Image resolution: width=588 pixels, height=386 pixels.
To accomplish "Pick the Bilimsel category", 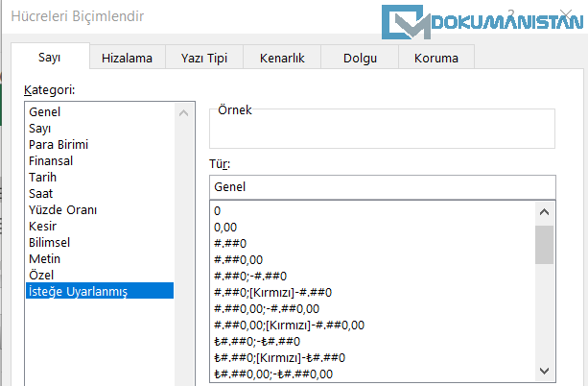I will 100,243.
